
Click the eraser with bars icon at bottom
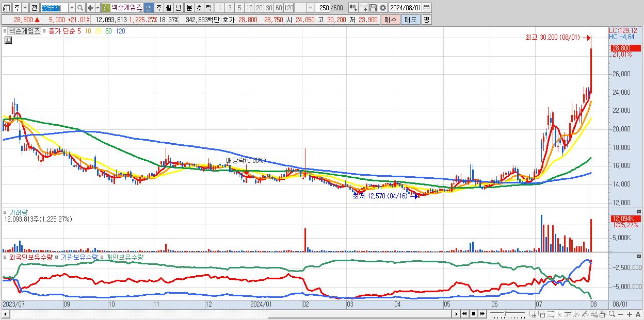pyautogui.click(x=594, y=314)
